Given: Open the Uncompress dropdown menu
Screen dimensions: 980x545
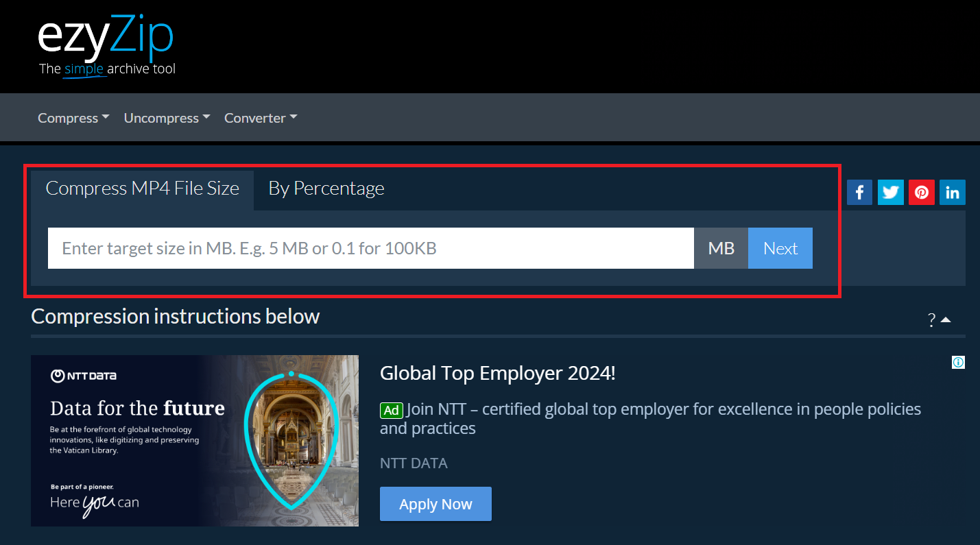Looking at the screenshot, I should (167, 117).
